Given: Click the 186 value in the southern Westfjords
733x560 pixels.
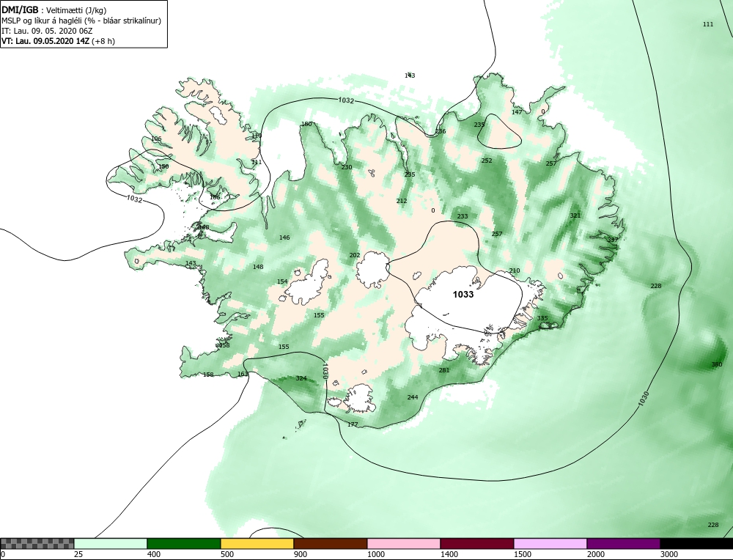Looking at the screenshot, I should click(215, 197).
